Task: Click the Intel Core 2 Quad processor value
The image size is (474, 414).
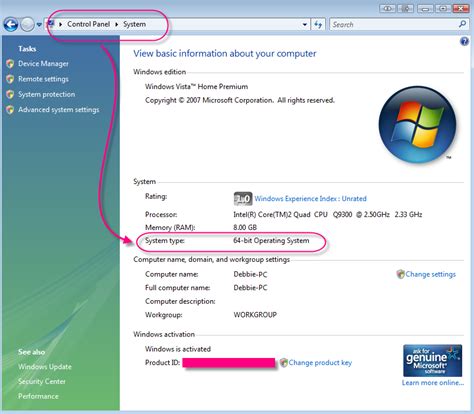Action: [328, 215]
